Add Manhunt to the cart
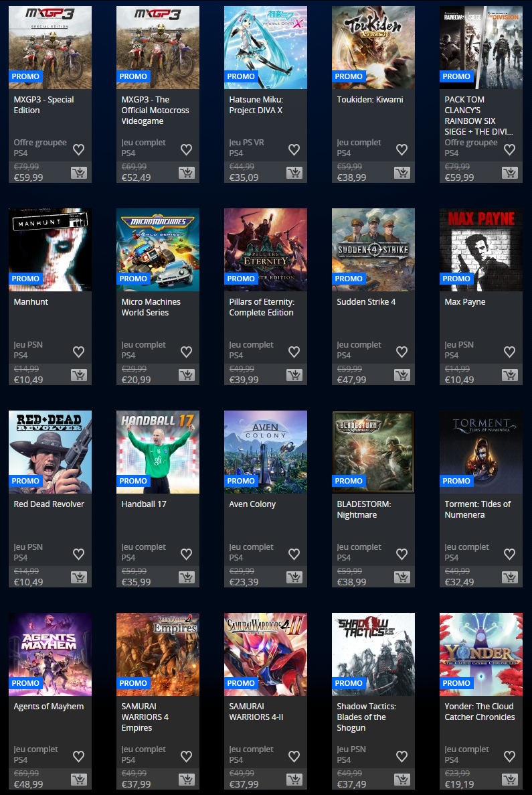This screenshot has height=795, width=532. (x=78, y=375)
